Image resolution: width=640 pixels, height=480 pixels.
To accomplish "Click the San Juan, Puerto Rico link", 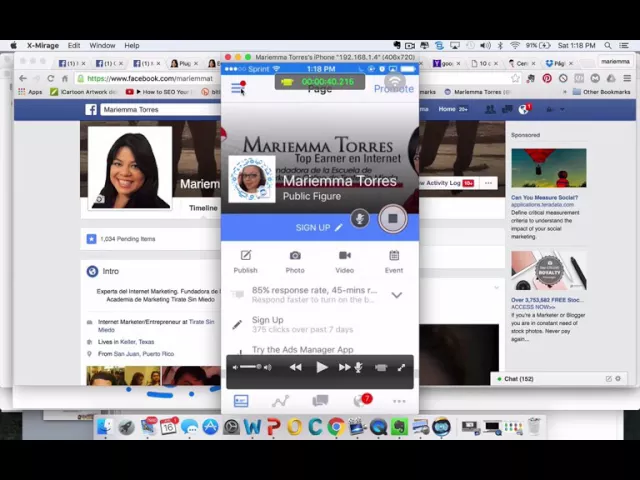I will pyautogui.click(x=144, y=354).
